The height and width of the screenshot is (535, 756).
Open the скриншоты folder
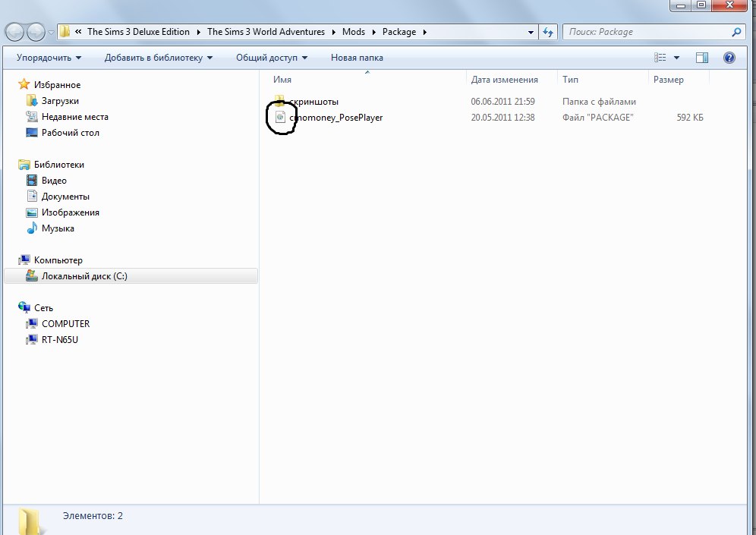(x=313, y=102)
